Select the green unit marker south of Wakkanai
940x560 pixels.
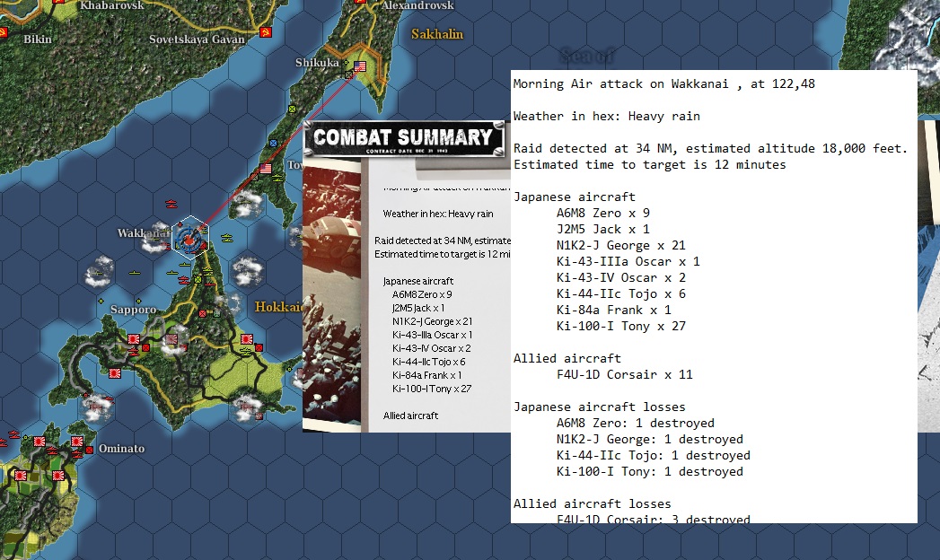198,279
